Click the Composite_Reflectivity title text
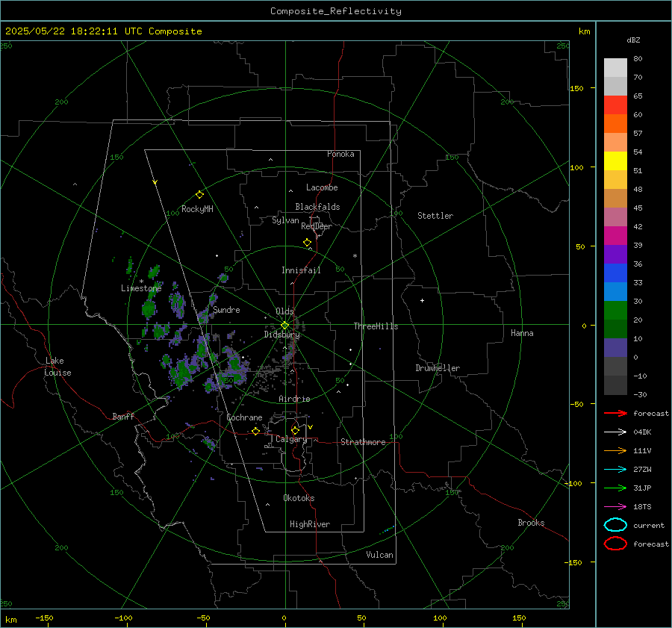 point(335,11)
